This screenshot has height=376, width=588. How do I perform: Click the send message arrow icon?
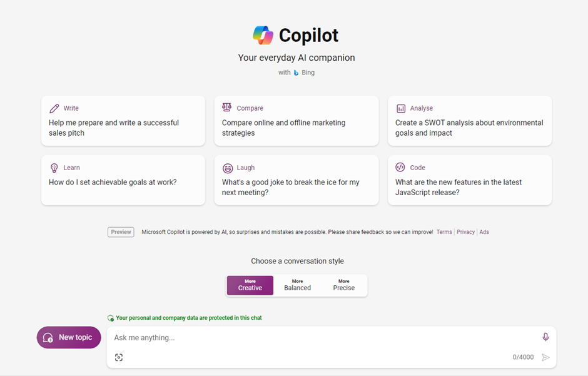pos(545,357)
